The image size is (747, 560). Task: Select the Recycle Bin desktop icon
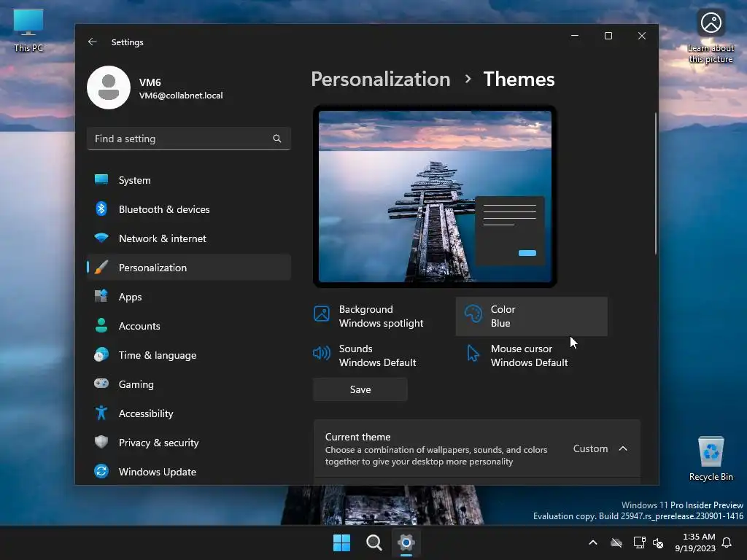click(x=711, y=459)
